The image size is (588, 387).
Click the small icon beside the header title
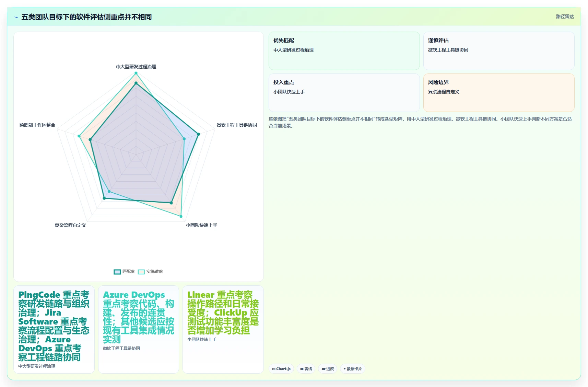point(16,17)
